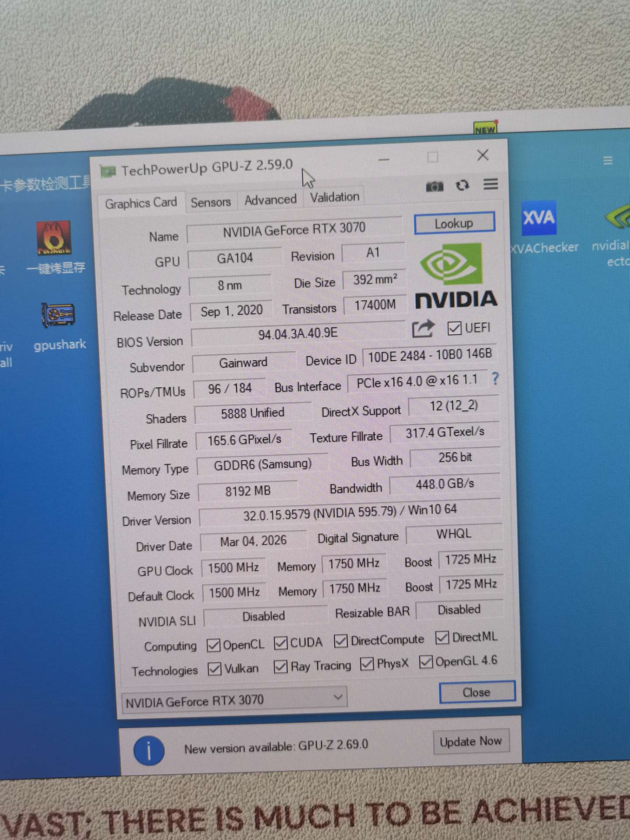Toggle the Vulkan checkbox
The width and height of the screenshot is (630, 840).
214,669
